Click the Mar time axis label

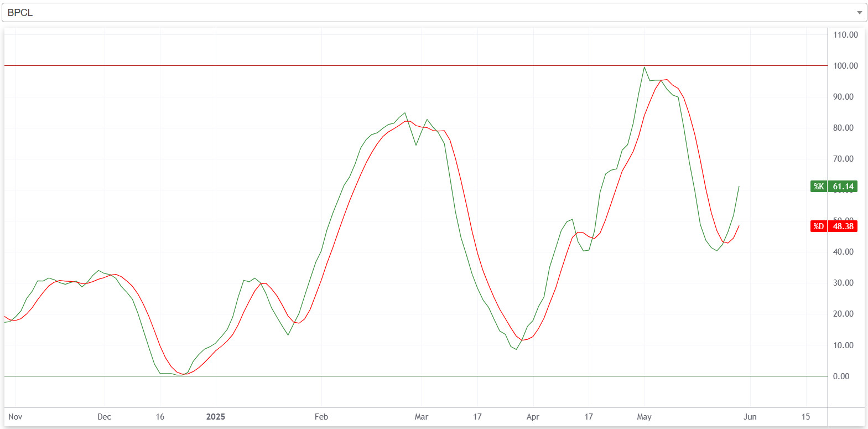(421, 417)
